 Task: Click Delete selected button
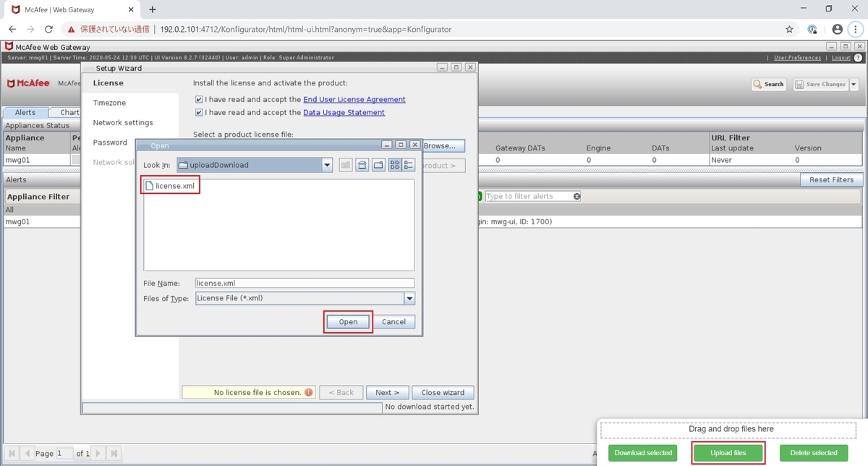814,453
